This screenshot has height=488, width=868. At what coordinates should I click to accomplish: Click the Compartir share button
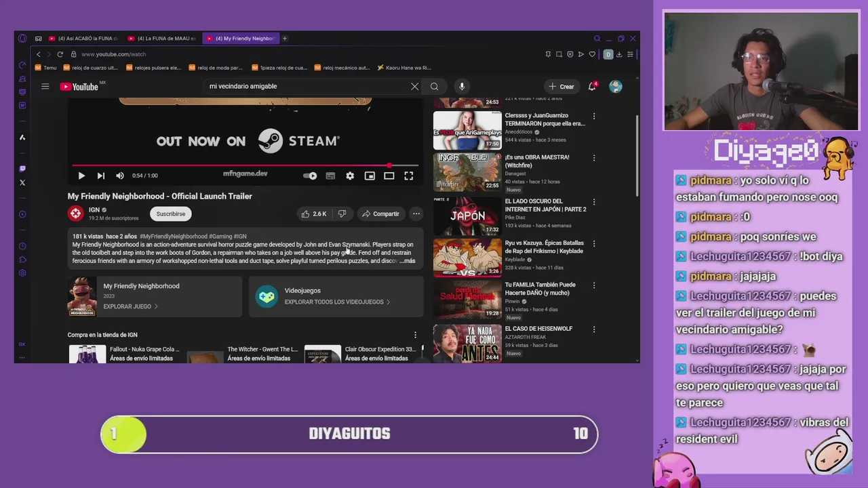380,213
